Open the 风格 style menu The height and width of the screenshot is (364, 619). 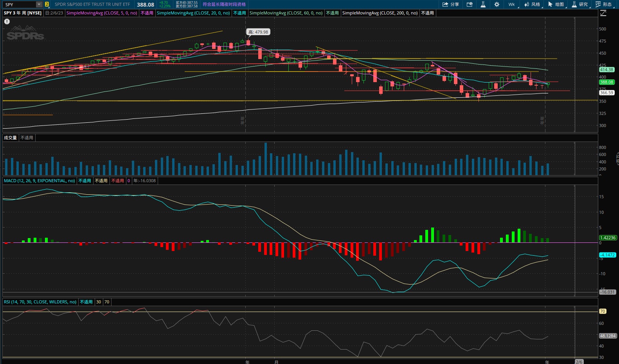point(533,5)
